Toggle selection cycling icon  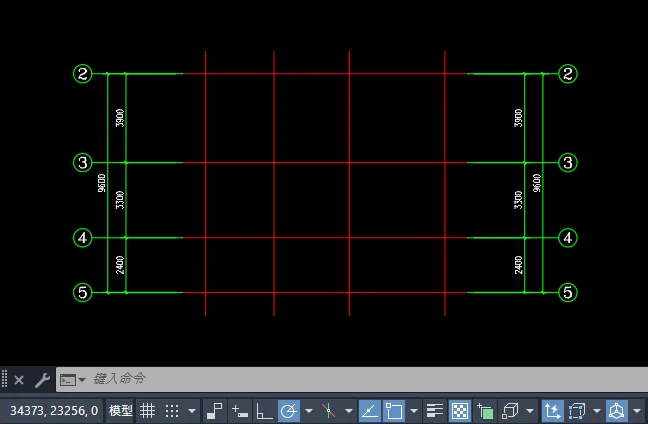tap(486, 410)
